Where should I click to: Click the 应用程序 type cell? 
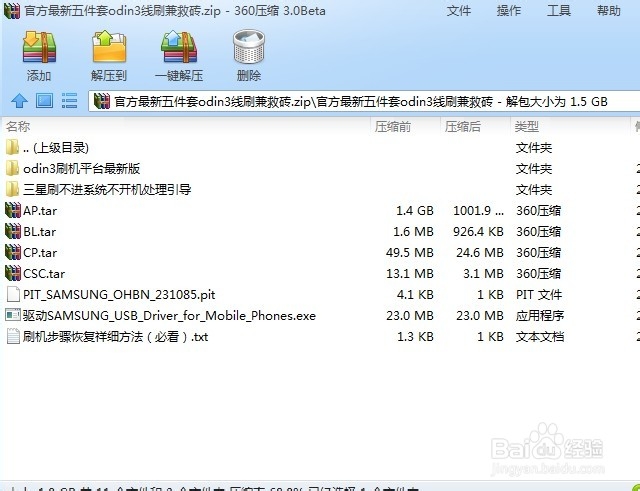click(540, 315)
